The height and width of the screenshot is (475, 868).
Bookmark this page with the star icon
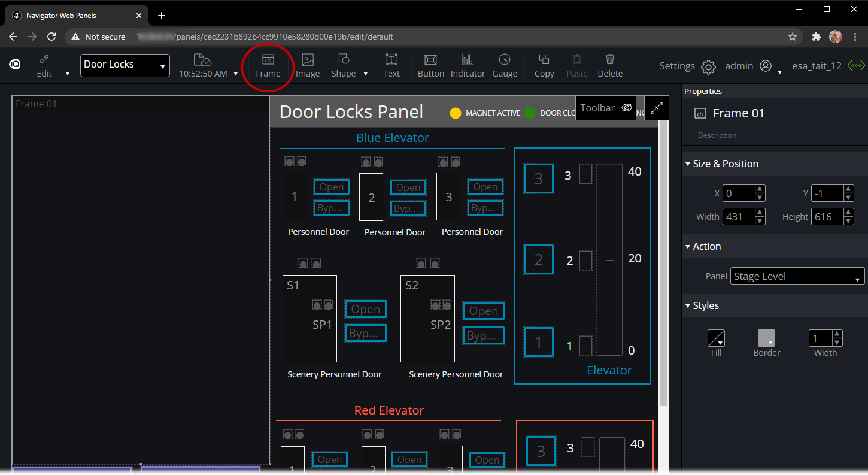tap(793, 37)
